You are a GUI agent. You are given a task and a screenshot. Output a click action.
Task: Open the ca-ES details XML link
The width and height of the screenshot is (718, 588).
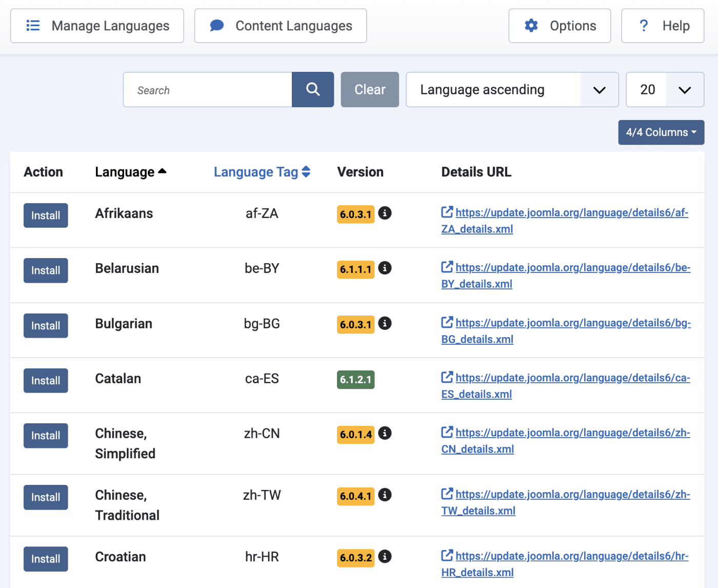pyautogui.click(x=566, y=386)
